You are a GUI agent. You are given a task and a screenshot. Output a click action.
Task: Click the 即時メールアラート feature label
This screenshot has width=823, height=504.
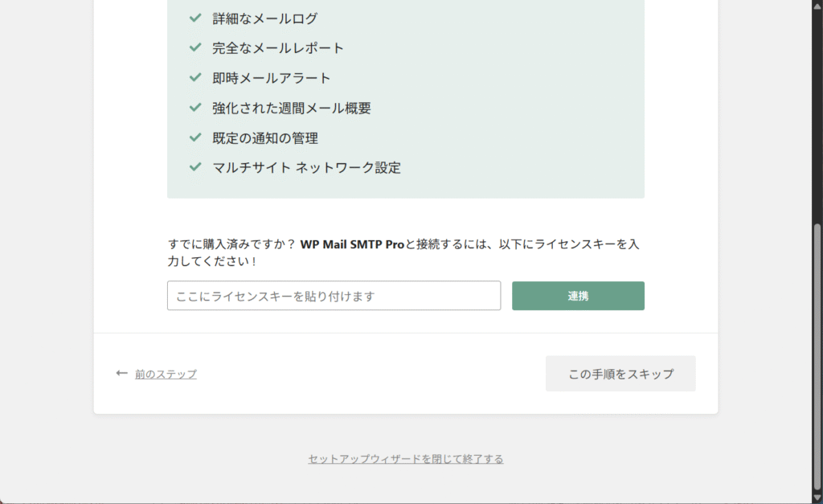pyautogui.click(x=272, y=78)
